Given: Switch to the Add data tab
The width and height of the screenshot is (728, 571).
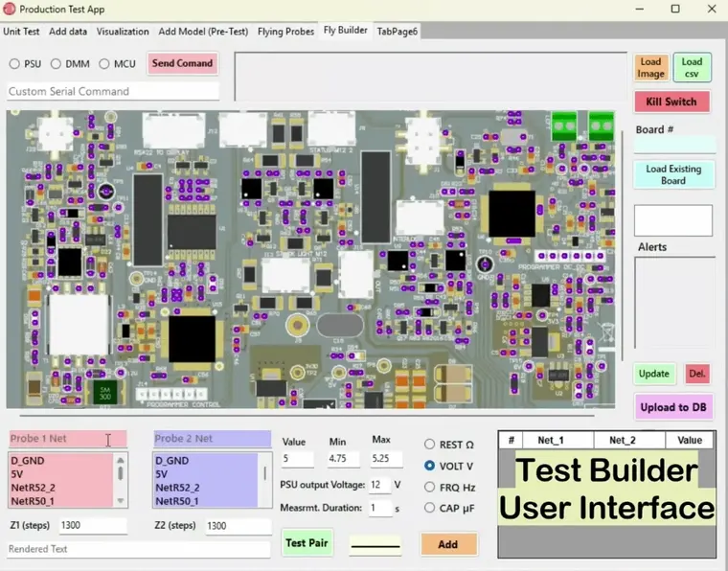Looking at the screenshot, I should [x=68, y=32].
